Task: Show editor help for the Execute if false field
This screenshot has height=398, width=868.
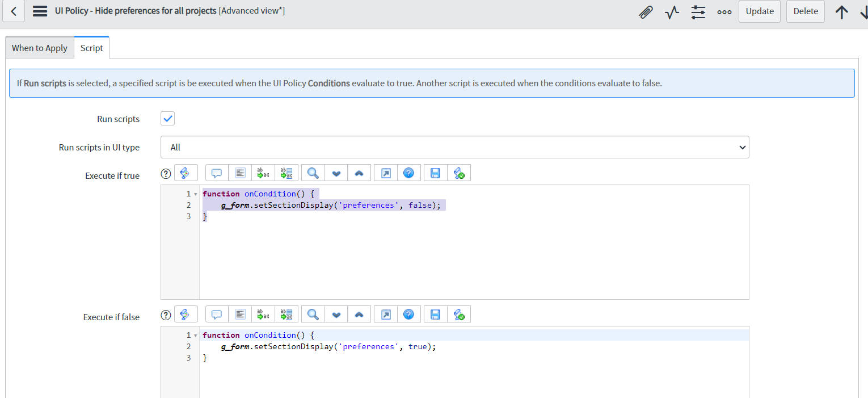Action: coord(408,314)
